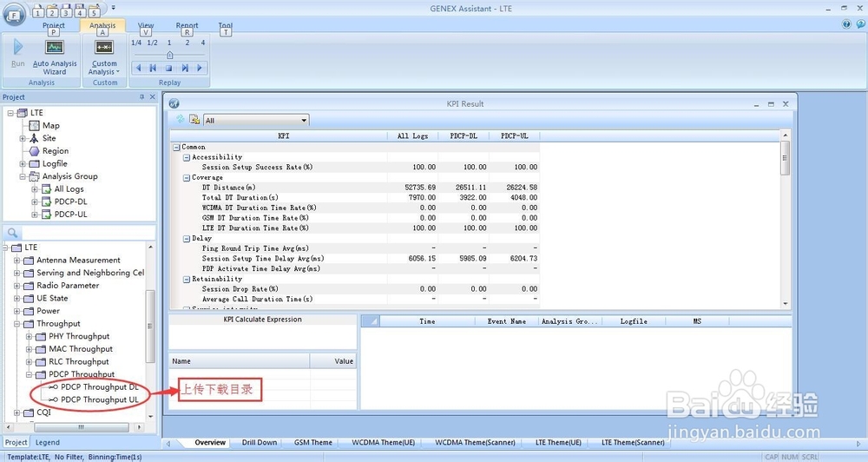Image resolution: width=868 pixels, height=462 pixels.
Task: Collapse the Delay KPI group
Action: [x=187, y=239]
